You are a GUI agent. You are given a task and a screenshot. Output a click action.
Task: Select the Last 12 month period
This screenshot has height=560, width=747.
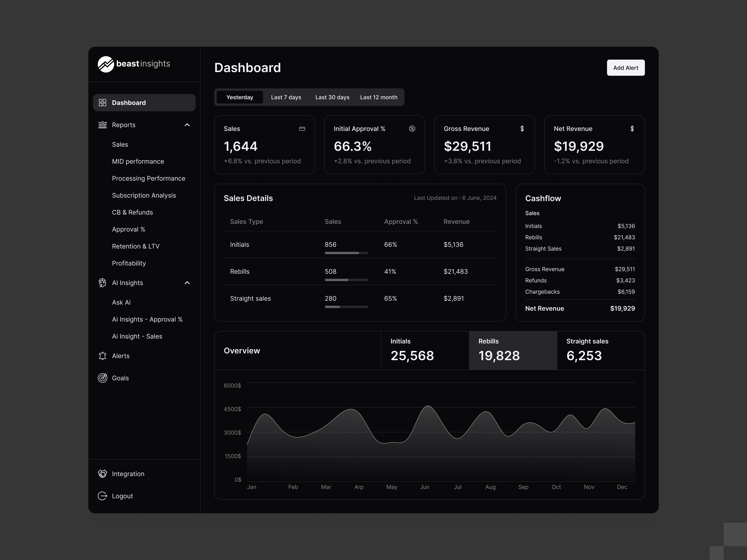coord(379,97)
